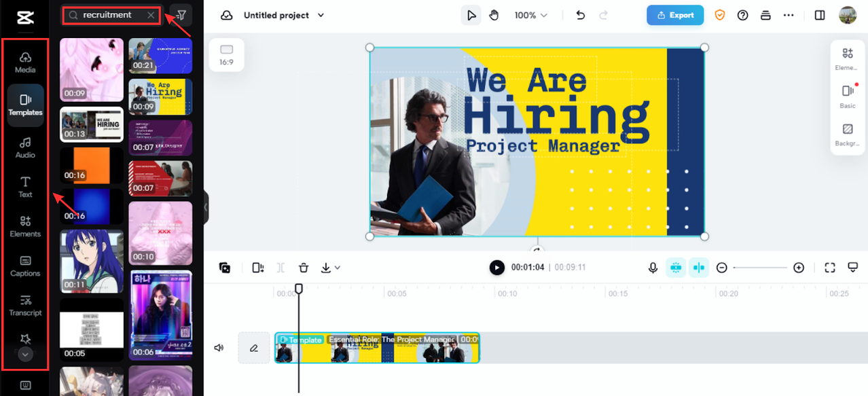This screenshot has width=868, height=396.
Task: Select the pink anime template 00:09
Action: [x=92, y=70]
